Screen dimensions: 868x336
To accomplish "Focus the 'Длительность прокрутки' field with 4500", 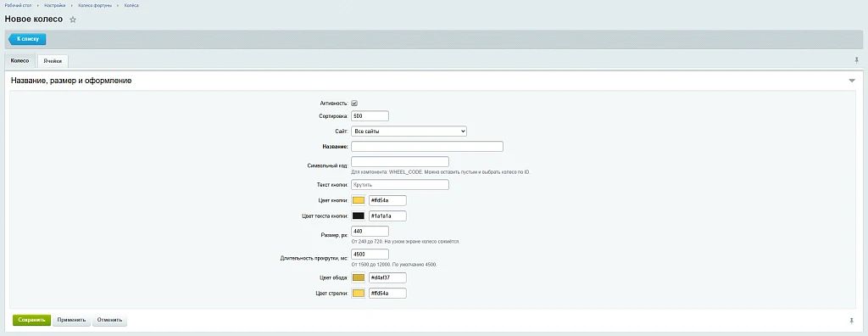I will click(x=370, y=254).
